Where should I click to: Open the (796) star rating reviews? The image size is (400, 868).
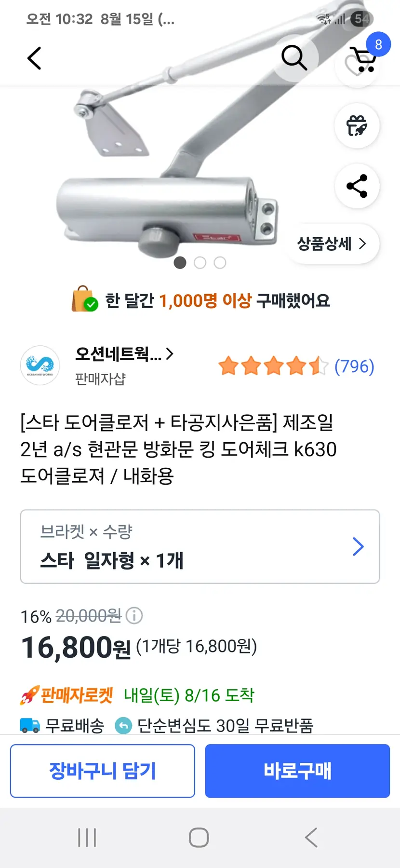(x=296, y=366)
